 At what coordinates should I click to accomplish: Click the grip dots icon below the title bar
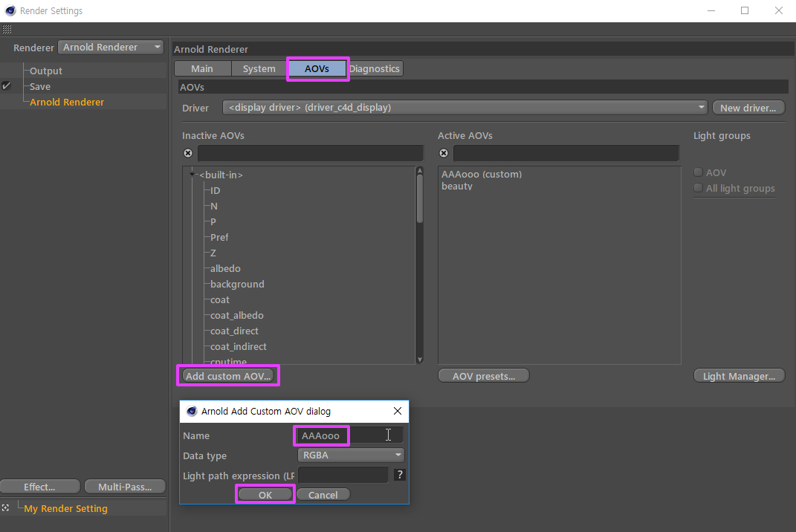tap(7, 30)
